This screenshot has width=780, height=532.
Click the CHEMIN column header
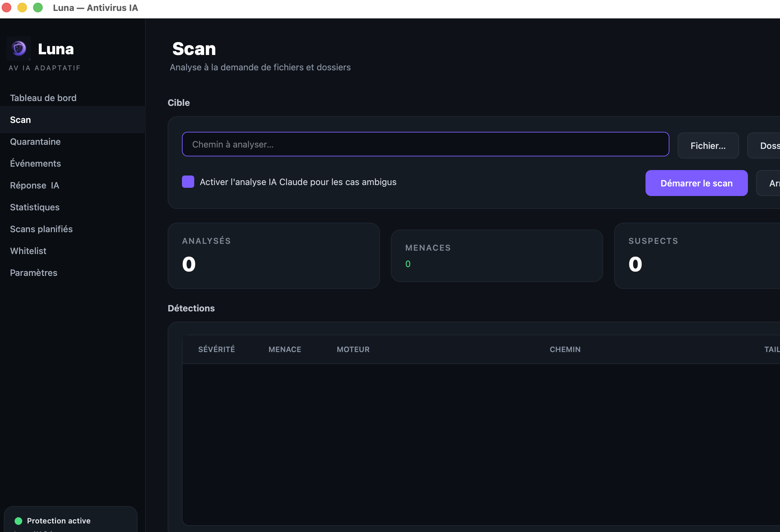click(565, 349)
